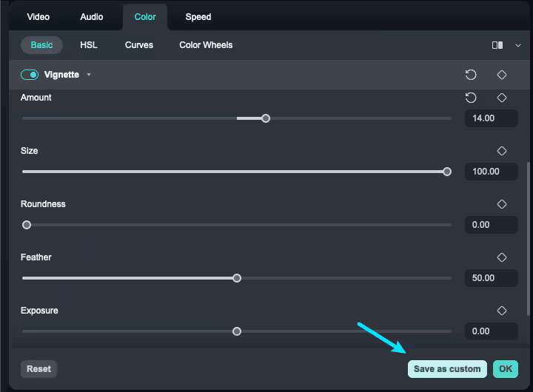Add a keyframe for Size
Screen dimensions: 533x392
coord(502,151)
